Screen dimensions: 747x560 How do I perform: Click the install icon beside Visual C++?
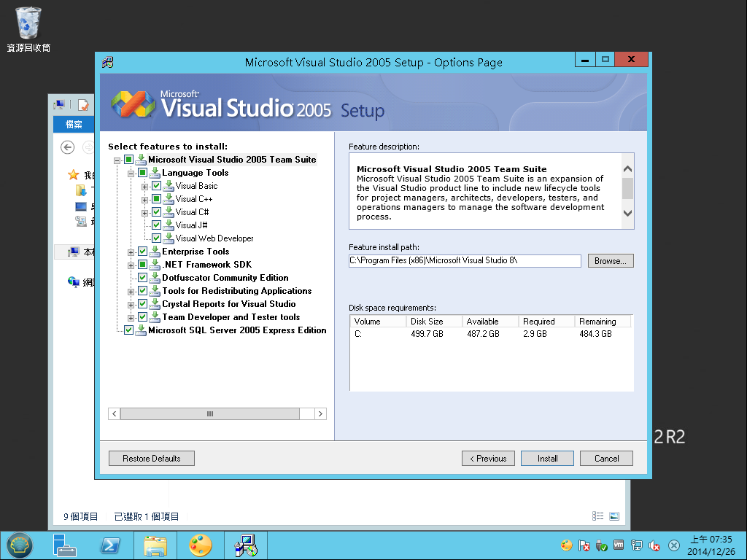click(x=169, y=199)
